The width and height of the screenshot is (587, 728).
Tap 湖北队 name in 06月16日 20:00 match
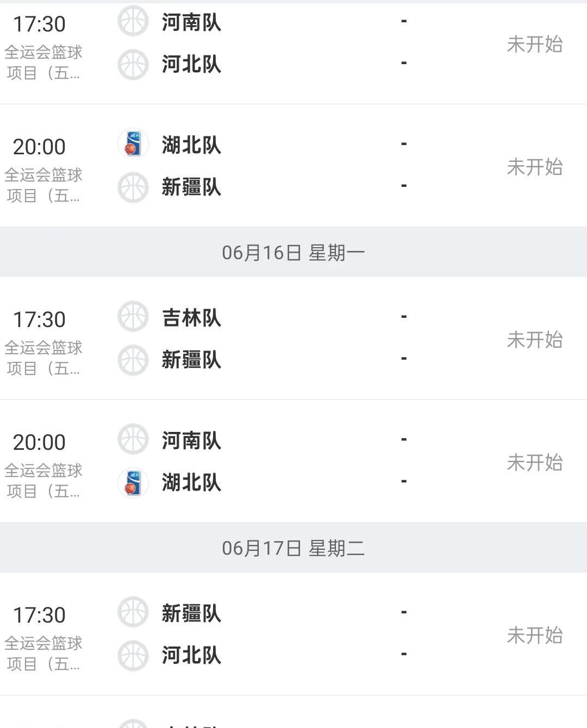click(191, 482)
